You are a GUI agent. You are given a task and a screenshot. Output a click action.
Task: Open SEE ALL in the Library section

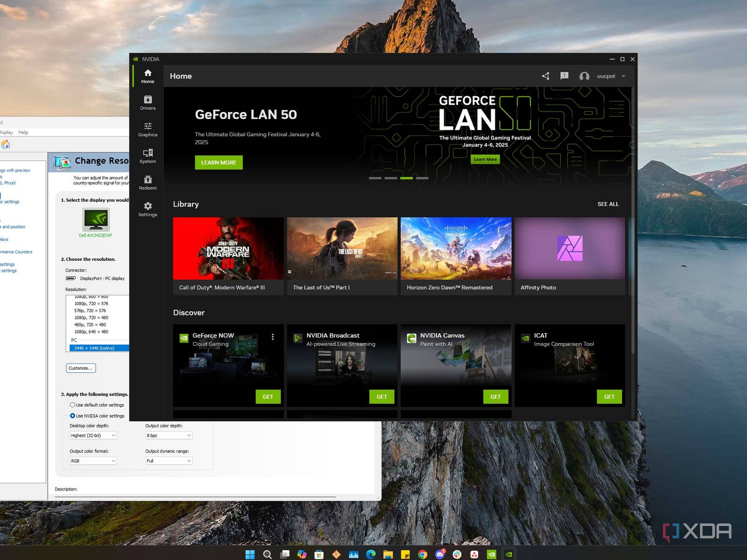point(608,204)
